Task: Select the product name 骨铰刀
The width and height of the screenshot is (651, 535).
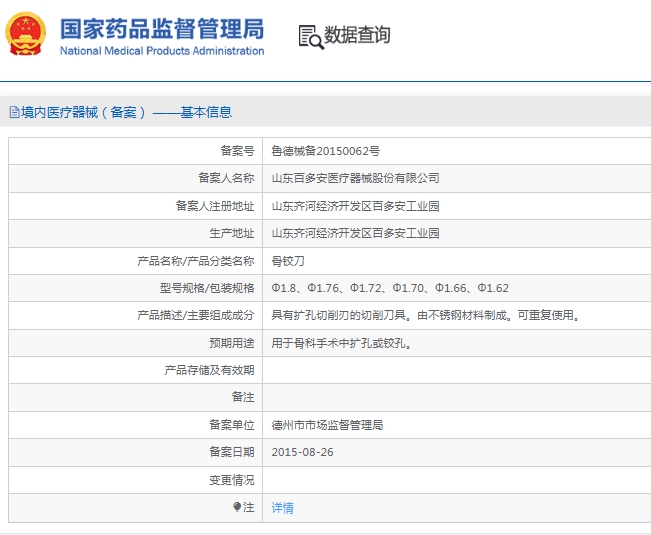Action: pos(288,261)
